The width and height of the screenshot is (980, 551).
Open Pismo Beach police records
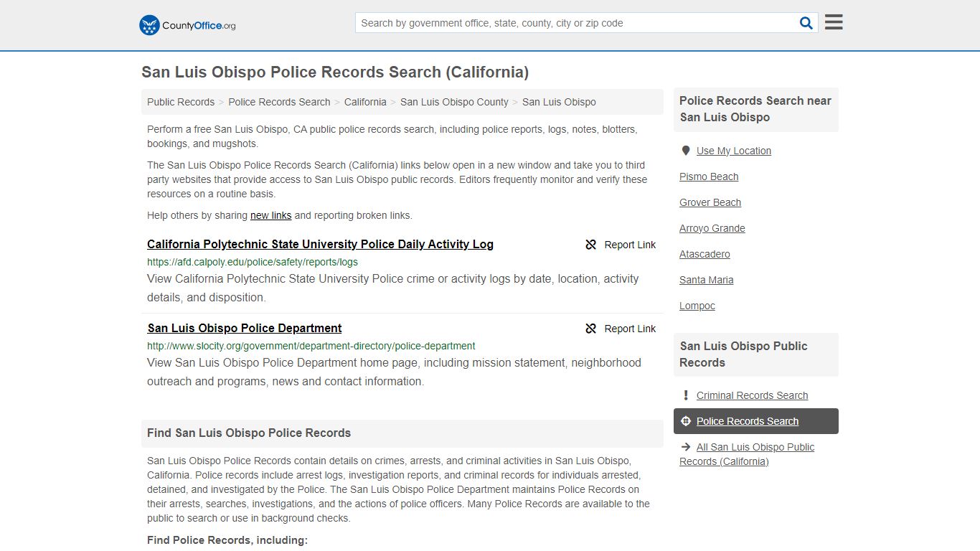click(x=709, y=176)
